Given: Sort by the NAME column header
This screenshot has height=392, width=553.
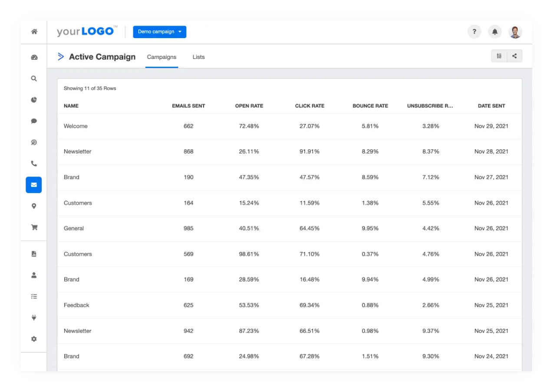Looking at the screenshot, I should click(71, 106).
